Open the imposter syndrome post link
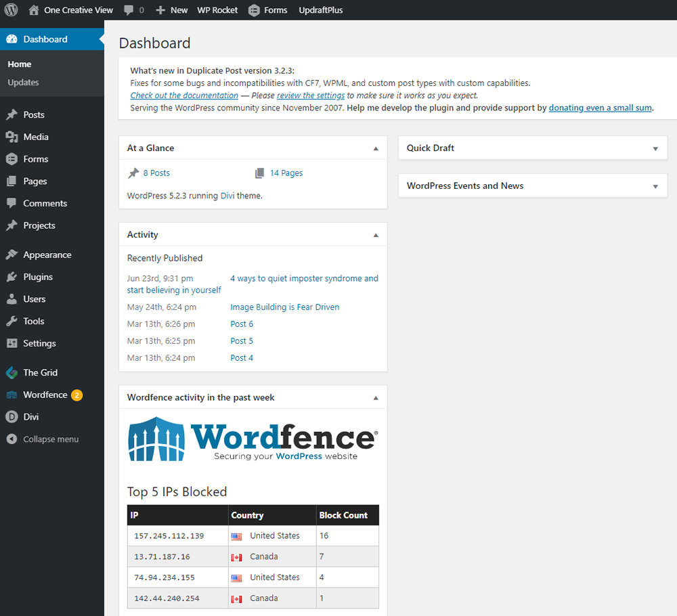 (x=304, y=278)
